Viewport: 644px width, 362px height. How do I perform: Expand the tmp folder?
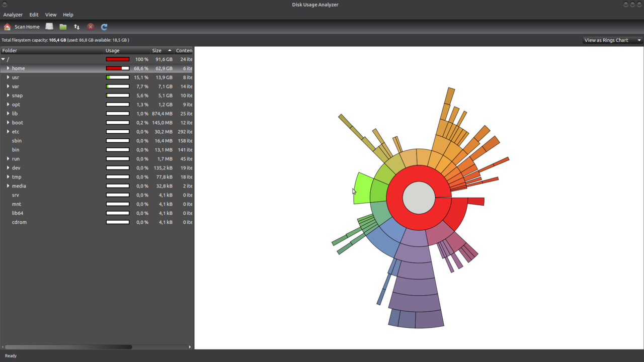(8, 177)
